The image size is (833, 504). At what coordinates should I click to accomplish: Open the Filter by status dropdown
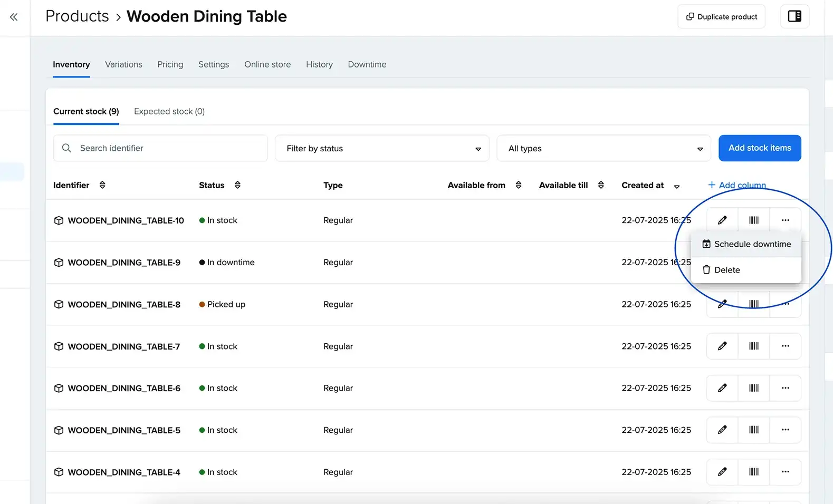pyautogui.click(x=382, y=149)
